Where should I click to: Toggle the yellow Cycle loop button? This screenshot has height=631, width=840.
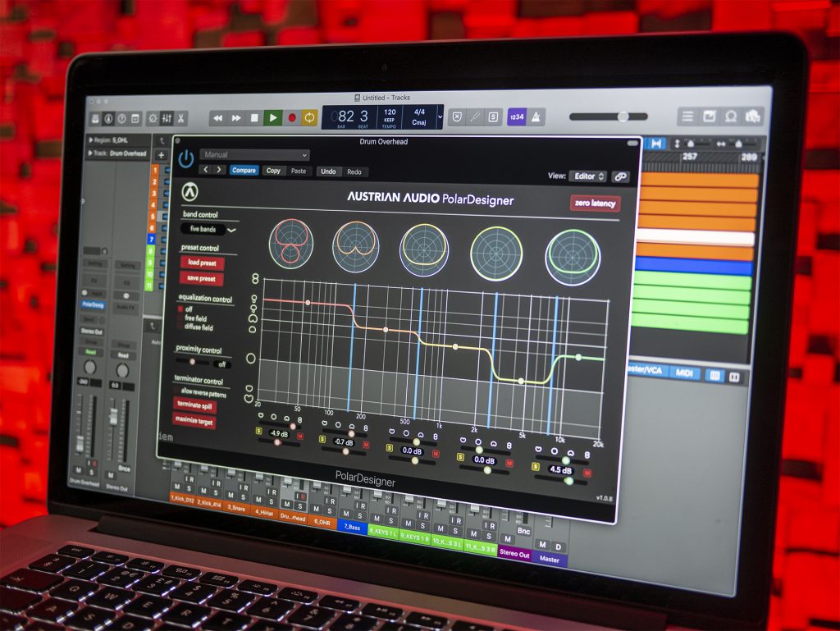coord(309,118)
